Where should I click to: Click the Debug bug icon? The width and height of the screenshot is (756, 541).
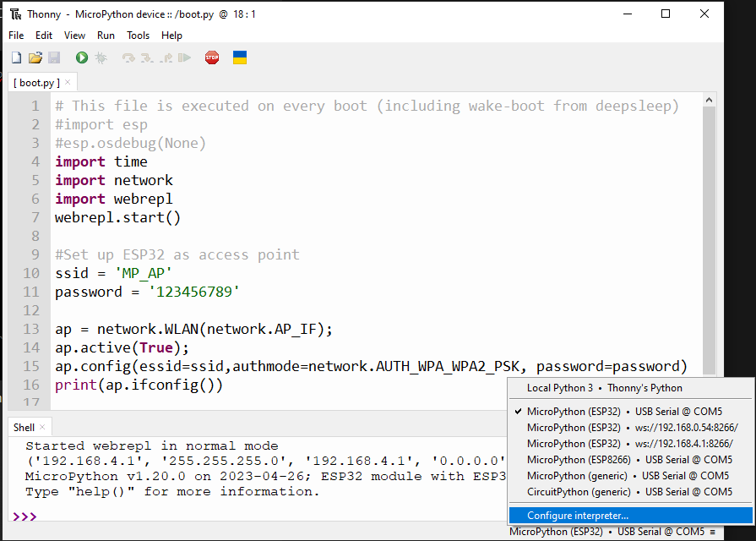[x=101, y=57]
